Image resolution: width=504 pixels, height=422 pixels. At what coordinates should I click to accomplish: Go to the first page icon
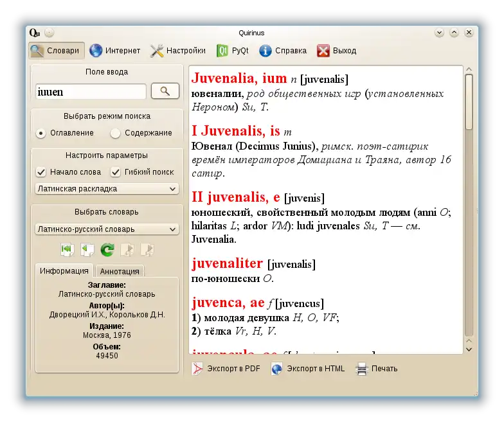click(67, 249)
